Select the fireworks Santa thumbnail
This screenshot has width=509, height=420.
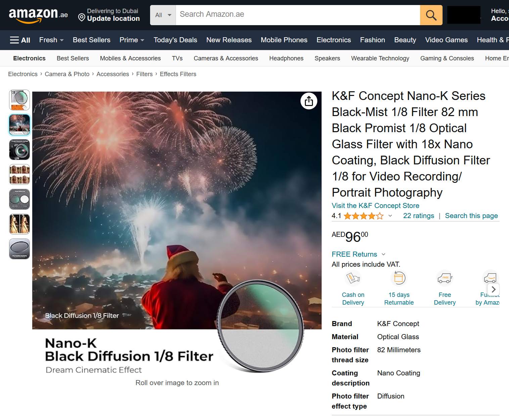pos(19,125)
